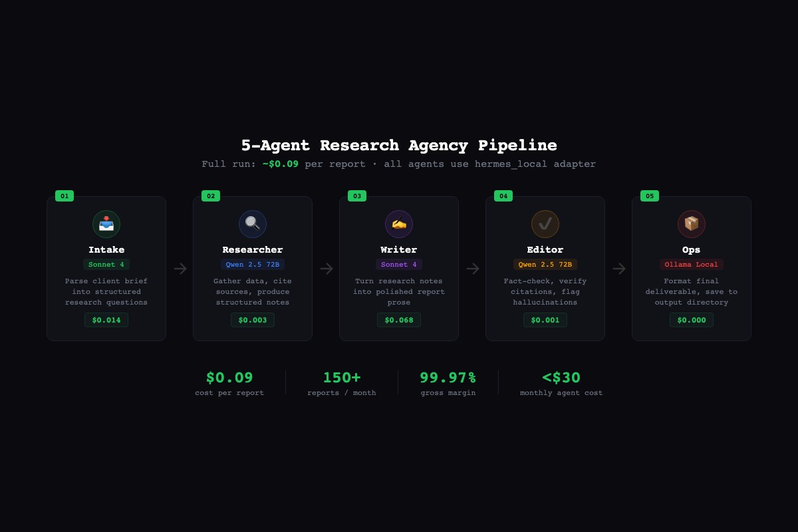Viewport: 798px width, 532px height.
Task: Click the 150+ reports stat value
Action: point(342,378)
